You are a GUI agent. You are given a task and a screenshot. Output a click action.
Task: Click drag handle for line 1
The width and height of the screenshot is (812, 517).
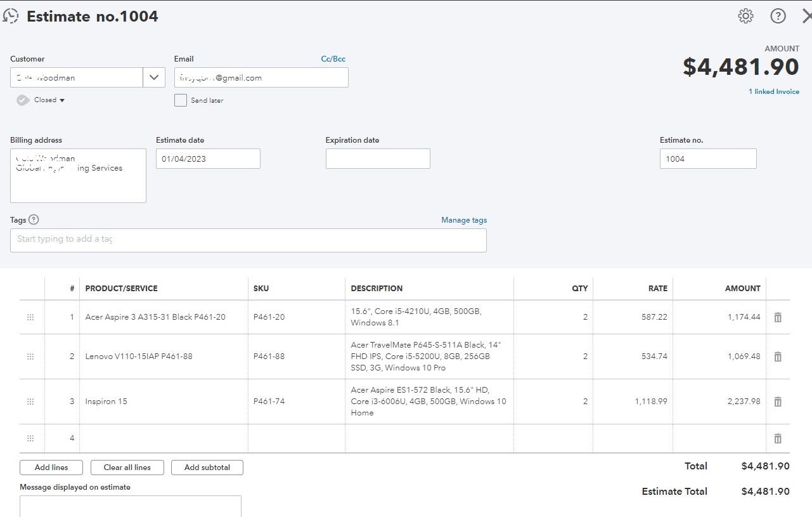click(30, 317)
